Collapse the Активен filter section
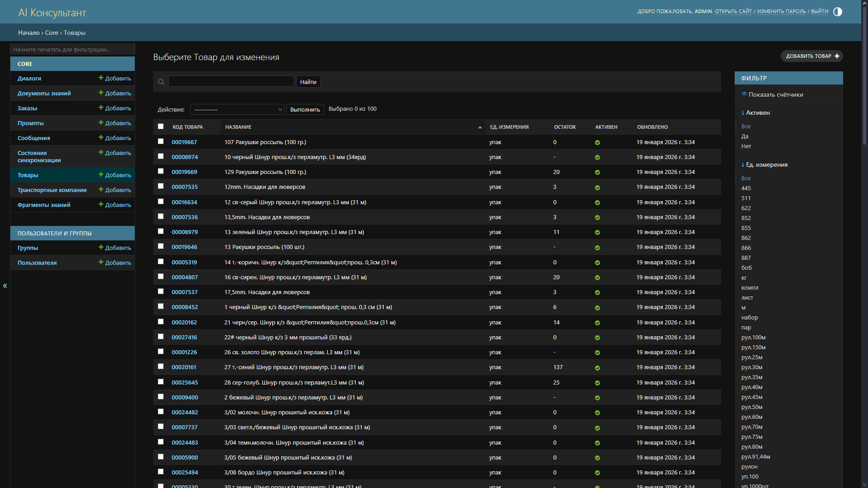This screenshot has width=868, height=488. pos(755,113)
